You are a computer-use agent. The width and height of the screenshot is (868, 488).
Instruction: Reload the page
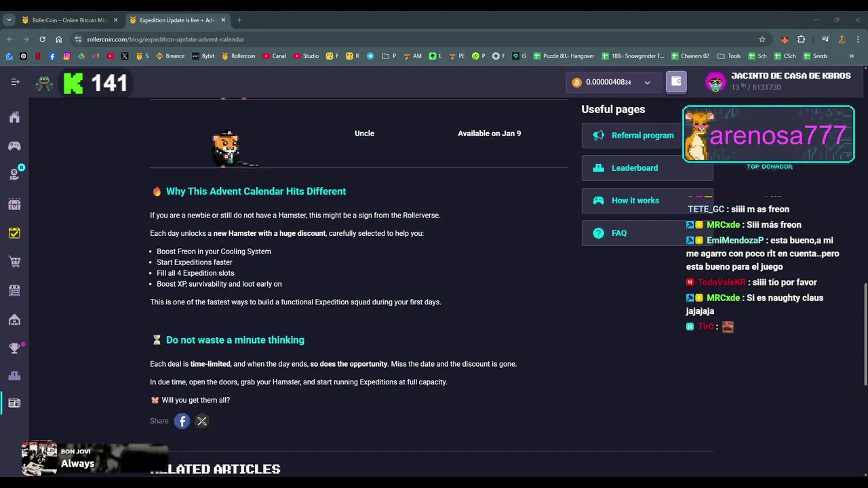[x=42, y=39]
